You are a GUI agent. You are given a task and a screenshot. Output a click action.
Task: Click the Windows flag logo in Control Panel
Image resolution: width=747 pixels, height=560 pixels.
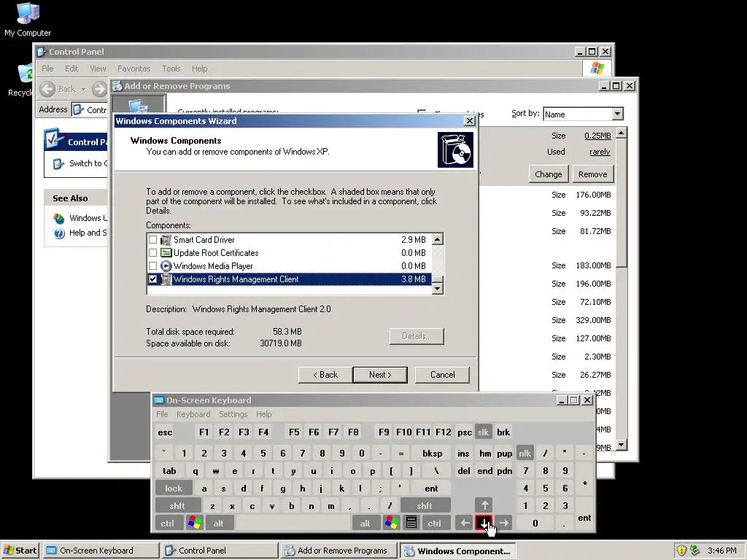click(597, 68)
